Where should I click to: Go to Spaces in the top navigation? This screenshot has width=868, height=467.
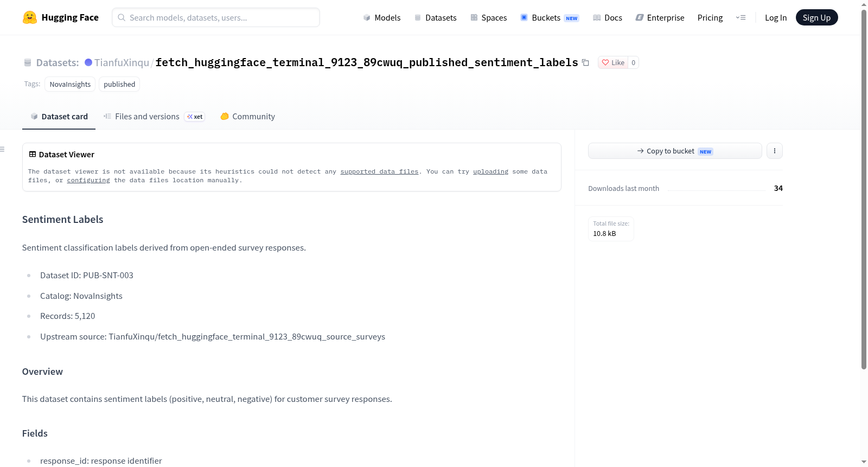coord(489,18)
